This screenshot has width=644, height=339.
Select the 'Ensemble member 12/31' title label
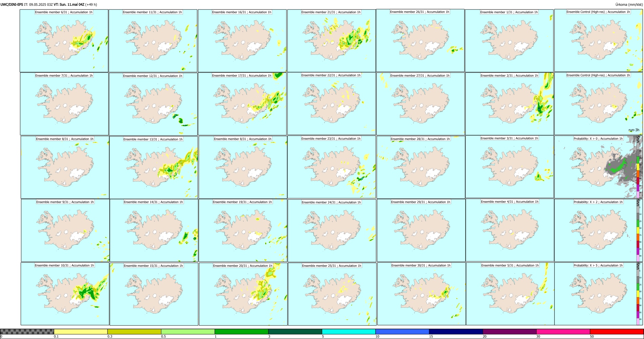click(x=153, y=76)
